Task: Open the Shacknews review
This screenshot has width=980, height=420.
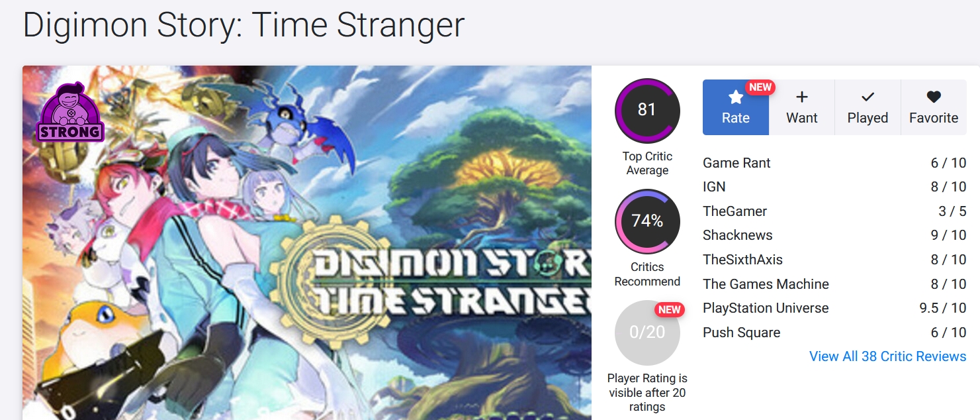Action: pyautogui.click(x=737, y=235)
